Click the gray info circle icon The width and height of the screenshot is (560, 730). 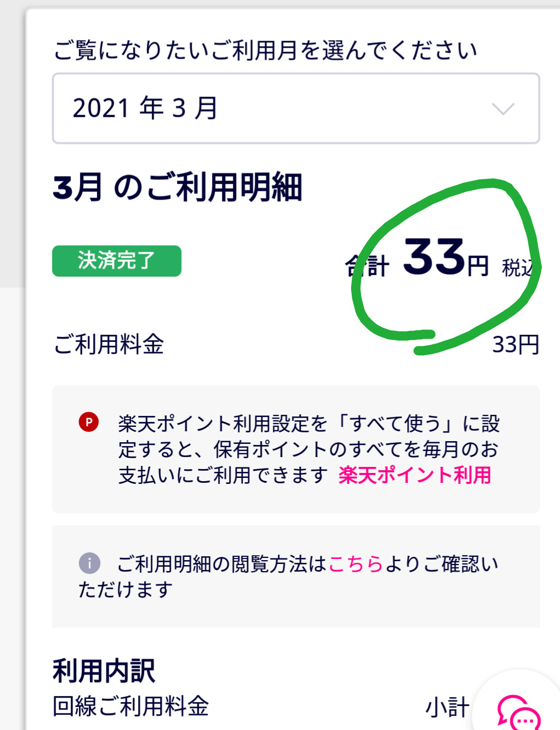(89, 563)
